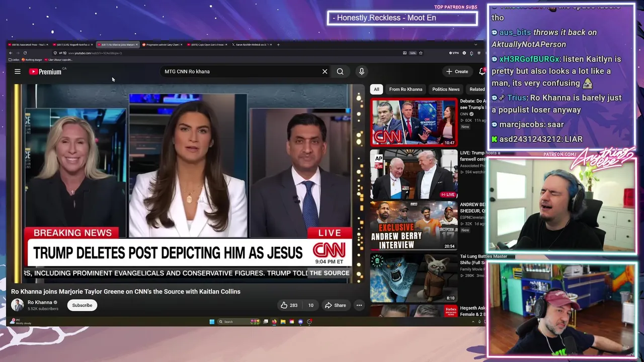Reload the current page

(25, 53)
